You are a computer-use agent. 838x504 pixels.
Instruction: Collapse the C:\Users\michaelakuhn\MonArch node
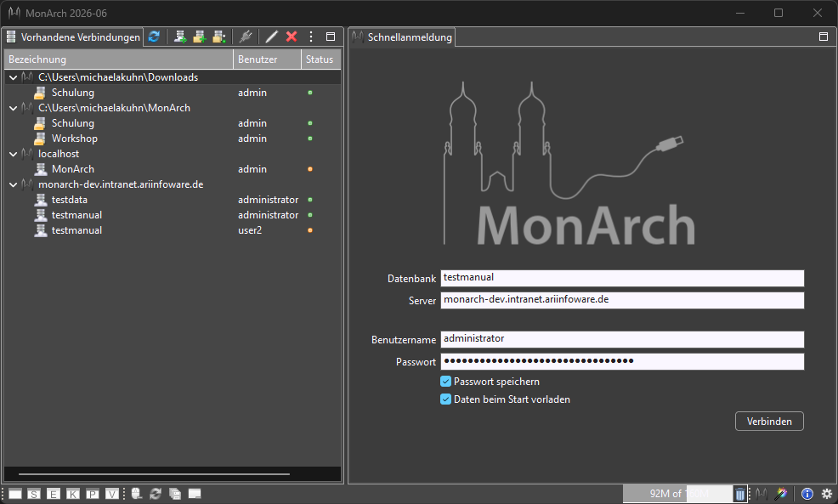point(14,108)
